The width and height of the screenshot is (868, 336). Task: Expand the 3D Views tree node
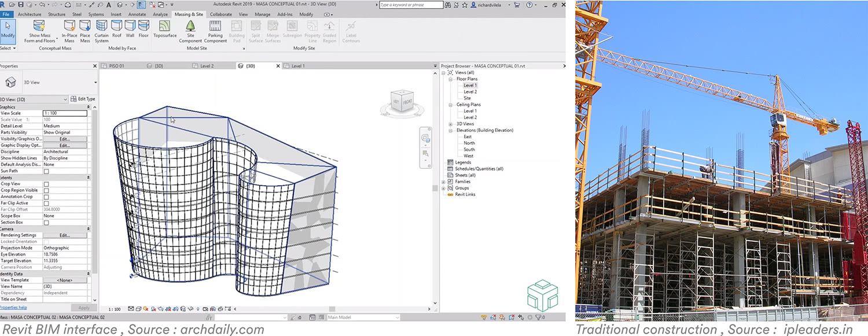[451, 124]
